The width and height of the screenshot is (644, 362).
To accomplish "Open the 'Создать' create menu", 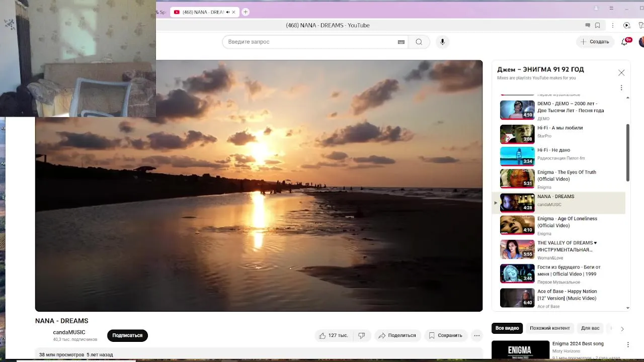I will (594, 42).
